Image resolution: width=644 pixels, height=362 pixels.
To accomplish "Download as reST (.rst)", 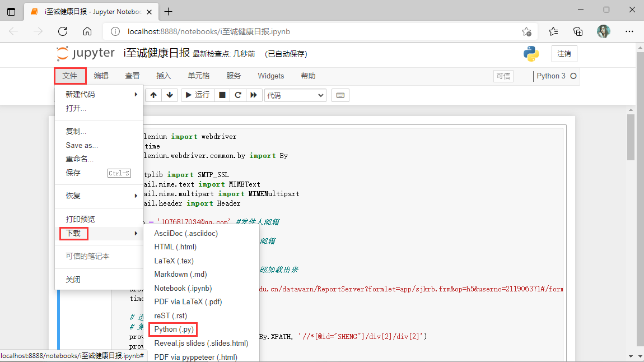I will click(202, 316).
